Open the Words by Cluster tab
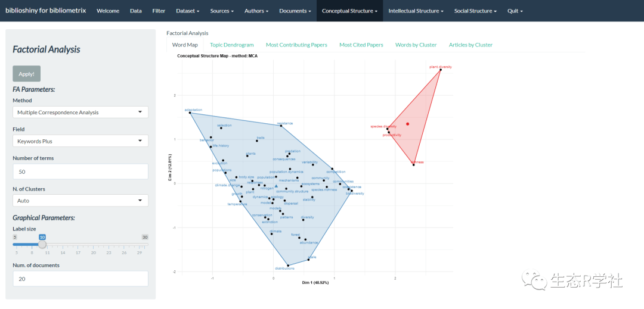 [416, 45]
